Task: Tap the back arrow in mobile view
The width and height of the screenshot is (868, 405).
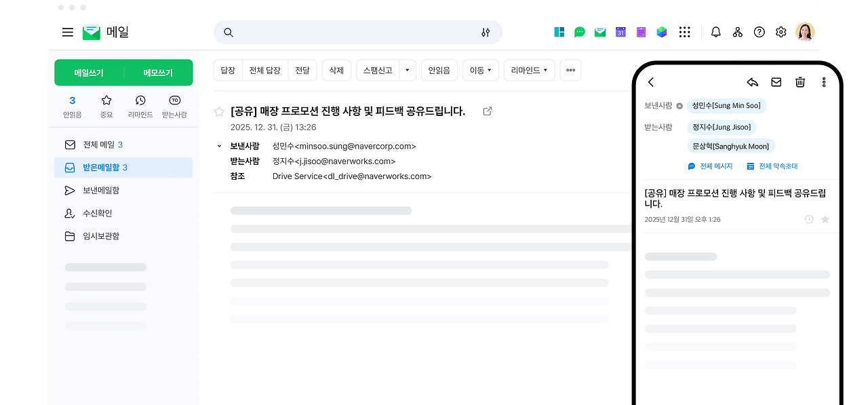Action: click(651, 82)
